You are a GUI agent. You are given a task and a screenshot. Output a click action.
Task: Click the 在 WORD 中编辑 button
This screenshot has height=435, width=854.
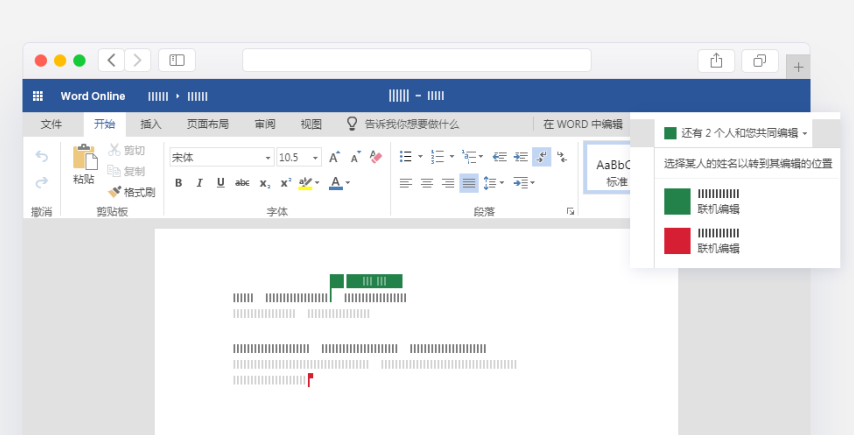click(582, 125)
